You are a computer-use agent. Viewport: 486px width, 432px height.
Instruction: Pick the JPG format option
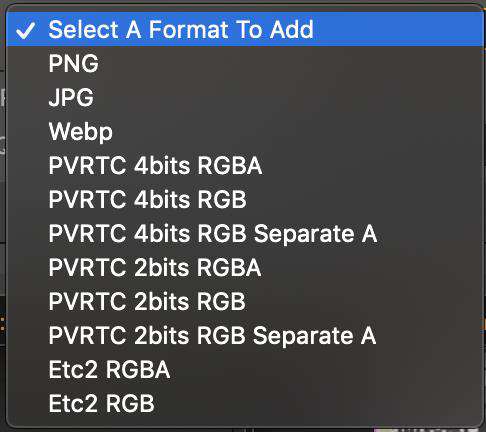245,97
